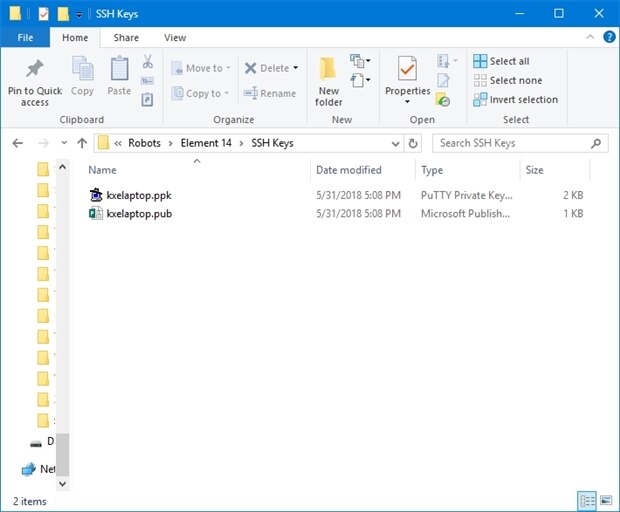Open the Quick Access Toolbar customize dropdown
This screenshot has height=512, width=620.
click(x=79, y=15)
